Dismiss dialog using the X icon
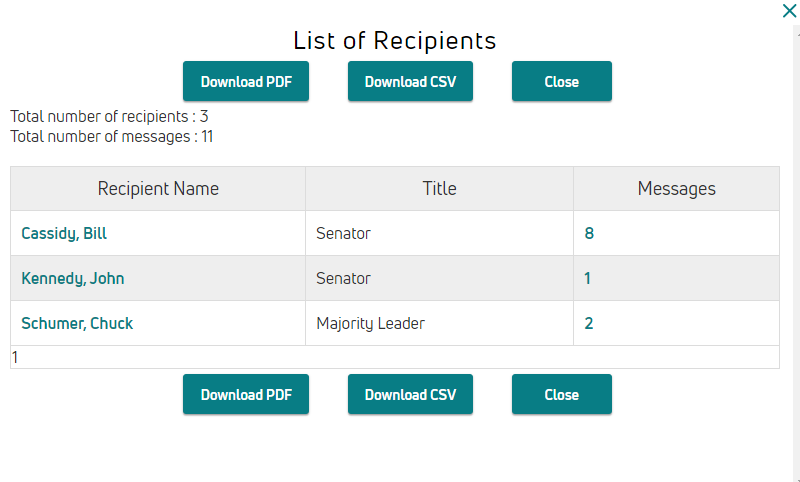 pyautogui.click(x=789, y=11)
